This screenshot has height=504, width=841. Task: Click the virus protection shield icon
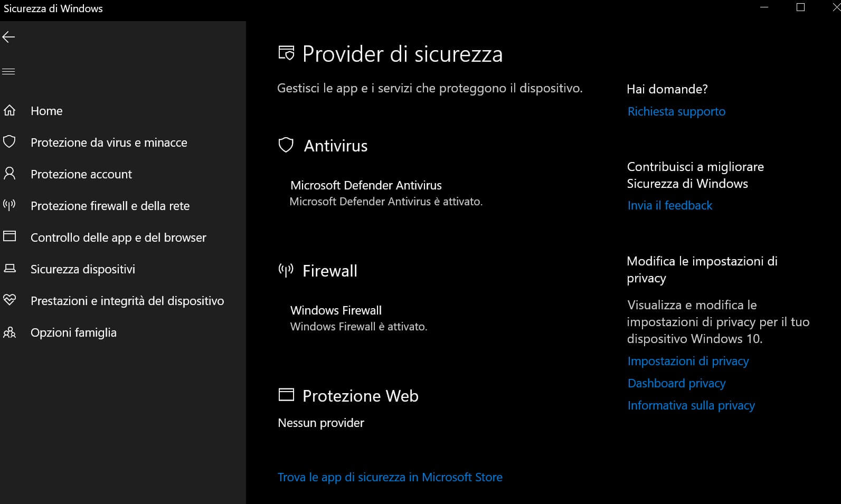pos(10,142)
